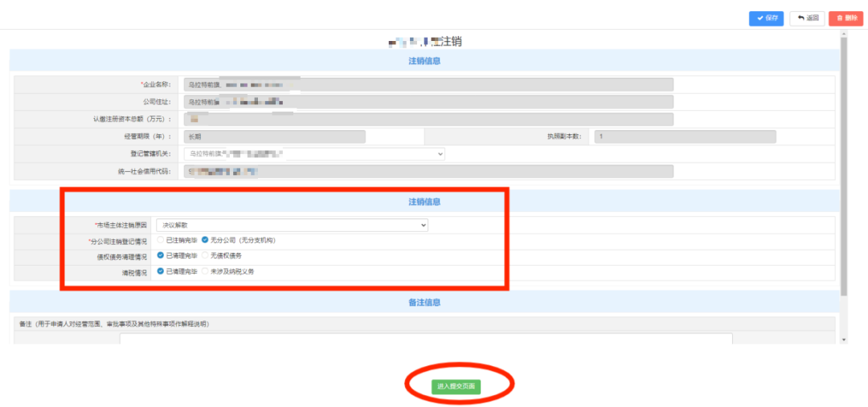Select 已清理完毕 for 清税情况
Screen dimensions: 868x407
161,271
